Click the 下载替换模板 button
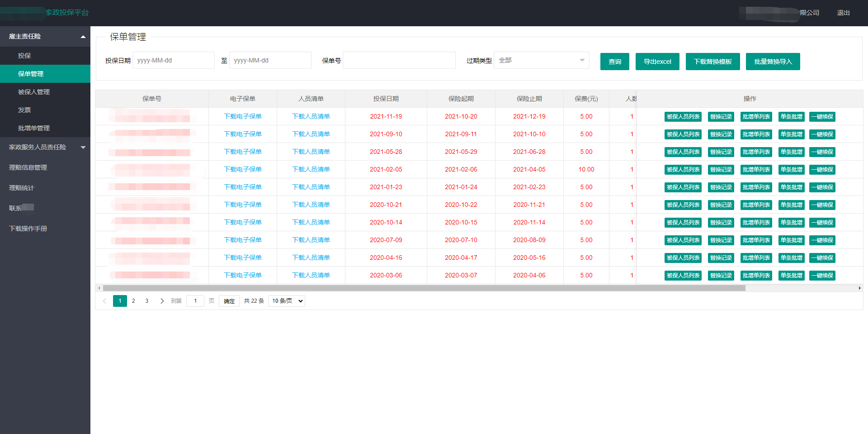868x434 pixels. tap(713, 62)
